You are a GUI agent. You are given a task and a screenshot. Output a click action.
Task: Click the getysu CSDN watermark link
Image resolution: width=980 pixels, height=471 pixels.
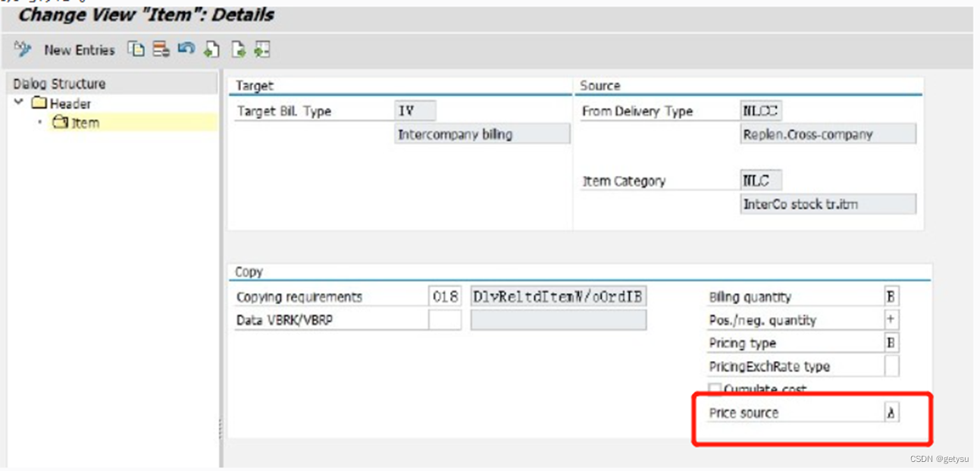(x=938, y=459)
